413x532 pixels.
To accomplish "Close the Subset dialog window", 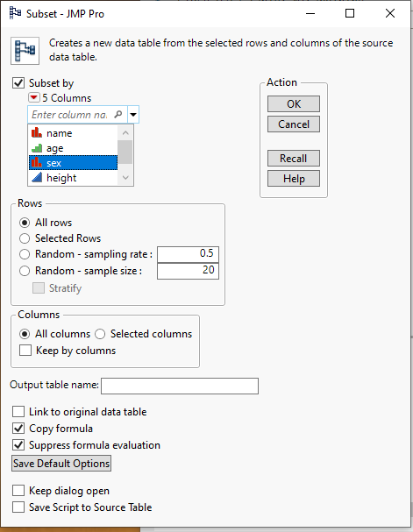I will pyautogui.click(x=390, y=13).
